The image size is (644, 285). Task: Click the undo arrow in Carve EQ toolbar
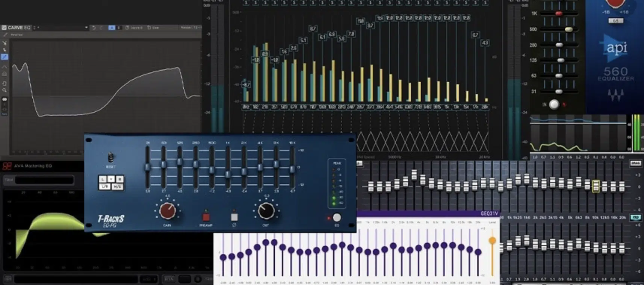coord(94,28)
